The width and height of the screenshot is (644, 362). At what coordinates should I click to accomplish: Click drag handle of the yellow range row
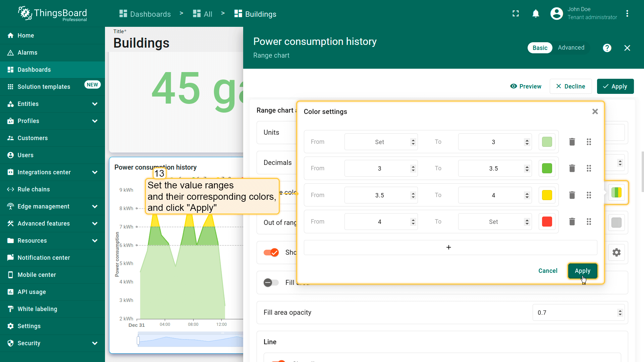point(589,195)
